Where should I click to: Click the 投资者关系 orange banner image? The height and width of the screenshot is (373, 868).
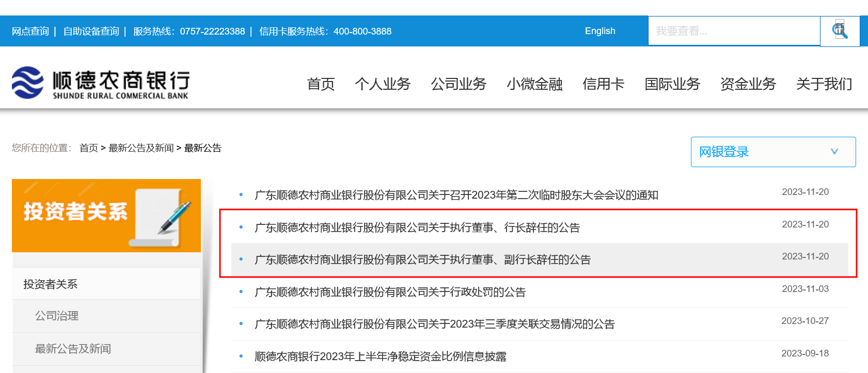pos(106,216)
